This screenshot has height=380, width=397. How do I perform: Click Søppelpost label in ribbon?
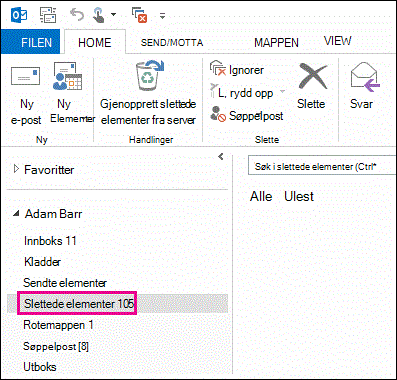tap(256, 116)
